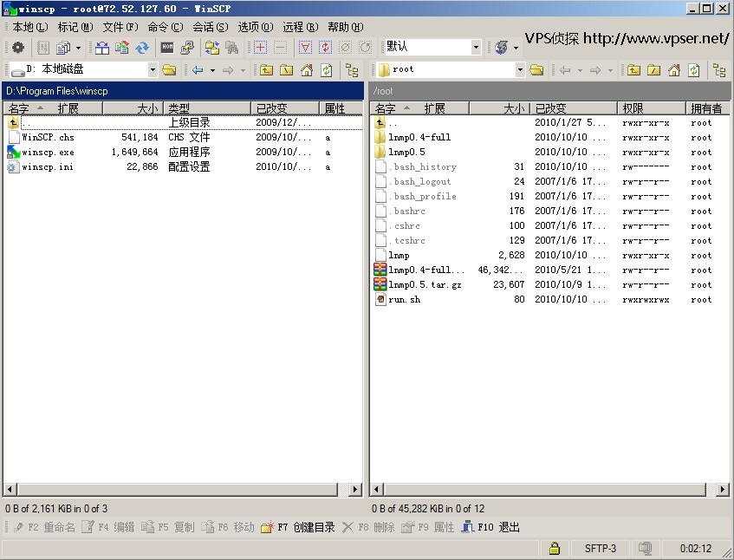Toggle the remote directory tree view
Viewport: 734px width, 560px height.
(x=718, y=70)
